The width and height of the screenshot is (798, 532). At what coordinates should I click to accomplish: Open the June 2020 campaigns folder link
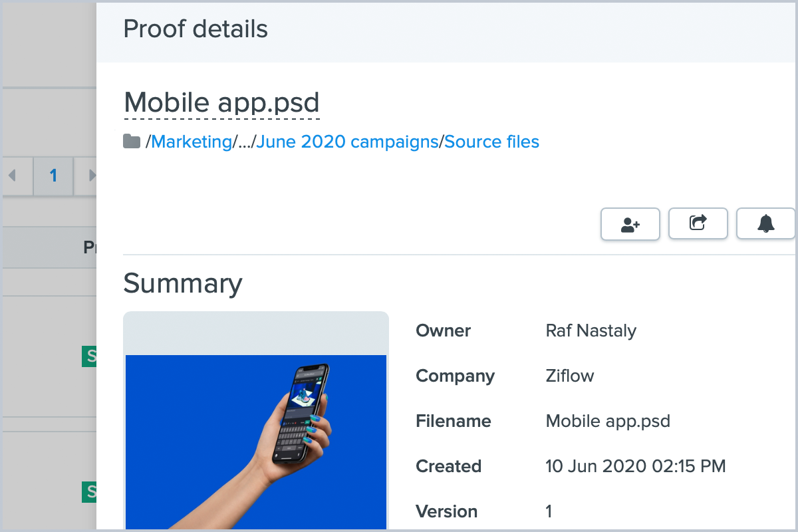347,142
